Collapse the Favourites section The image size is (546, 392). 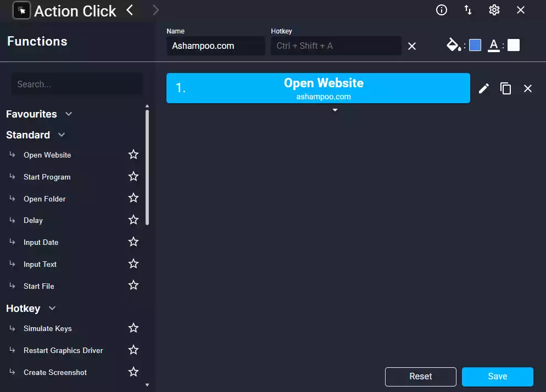click(x=69, y=114)
